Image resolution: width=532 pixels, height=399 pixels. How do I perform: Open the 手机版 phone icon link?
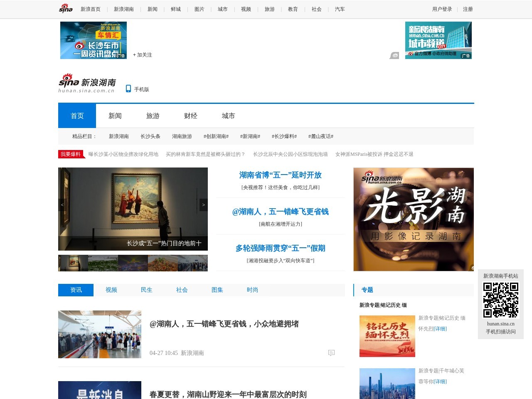138,89
